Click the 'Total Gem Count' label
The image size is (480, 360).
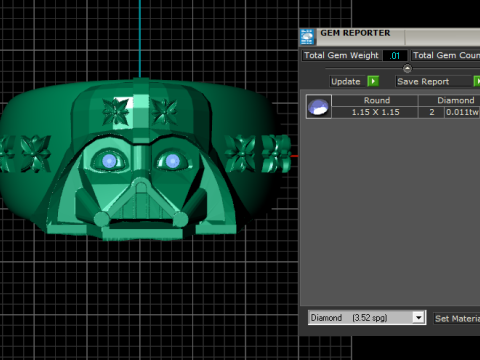coord(446,55)
